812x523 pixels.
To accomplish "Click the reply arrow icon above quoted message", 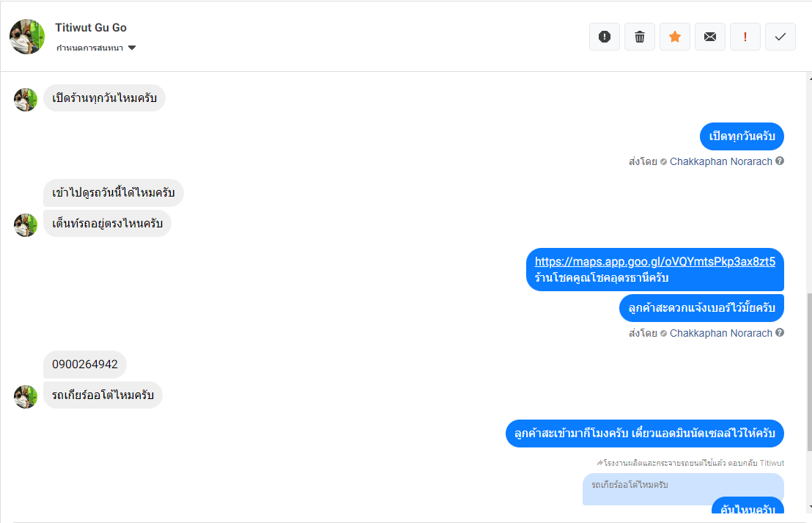I will tap(600, 463).
